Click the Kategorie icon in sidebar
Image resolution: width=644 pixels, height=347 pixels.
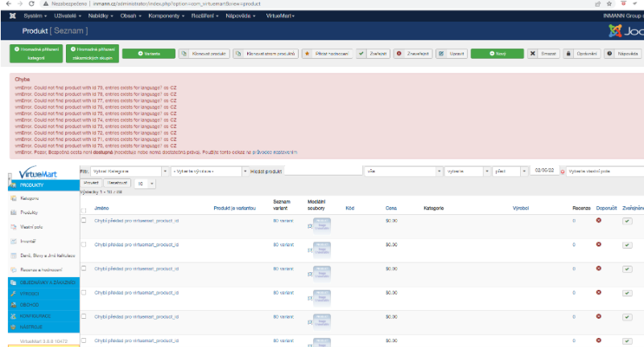click(x=12, y=198)
